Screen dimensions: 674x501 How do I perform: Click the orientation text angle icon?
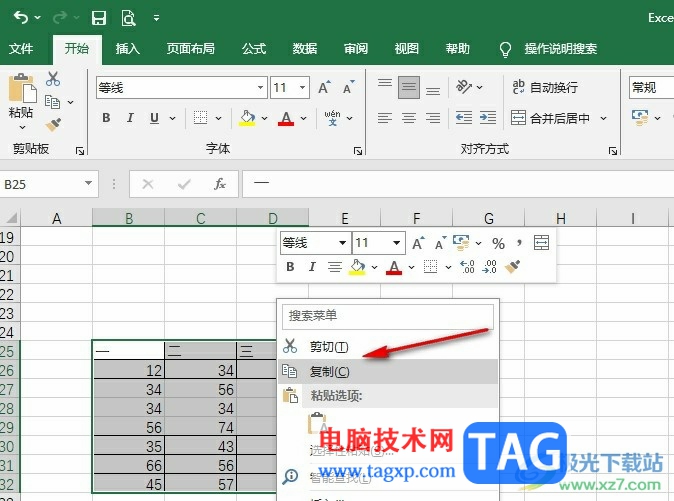pyautogui.click(x=464, y=87)
